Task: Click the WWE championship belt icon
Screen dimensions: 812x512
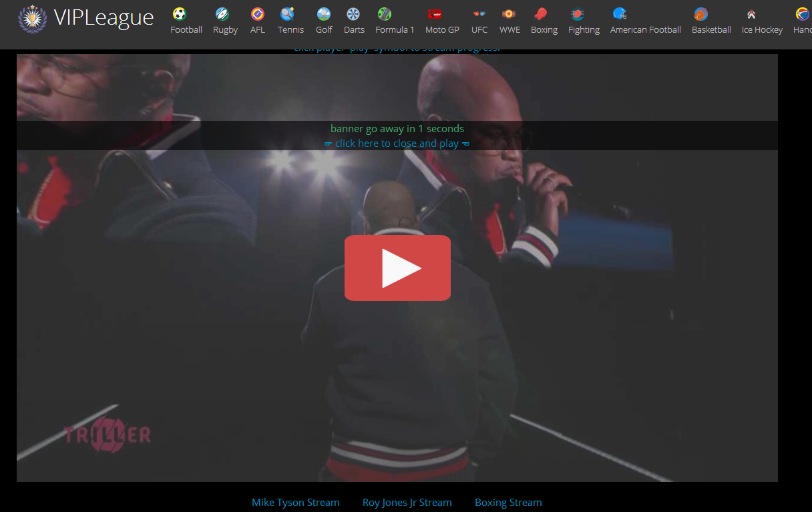Action: [509, 14]
